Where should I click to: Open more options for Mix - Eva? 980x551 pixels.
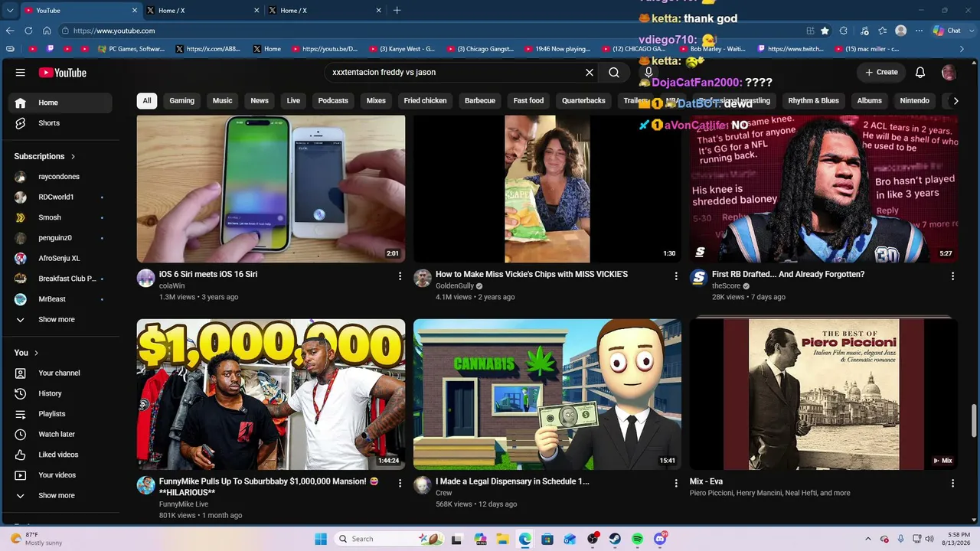click(952, 483)
